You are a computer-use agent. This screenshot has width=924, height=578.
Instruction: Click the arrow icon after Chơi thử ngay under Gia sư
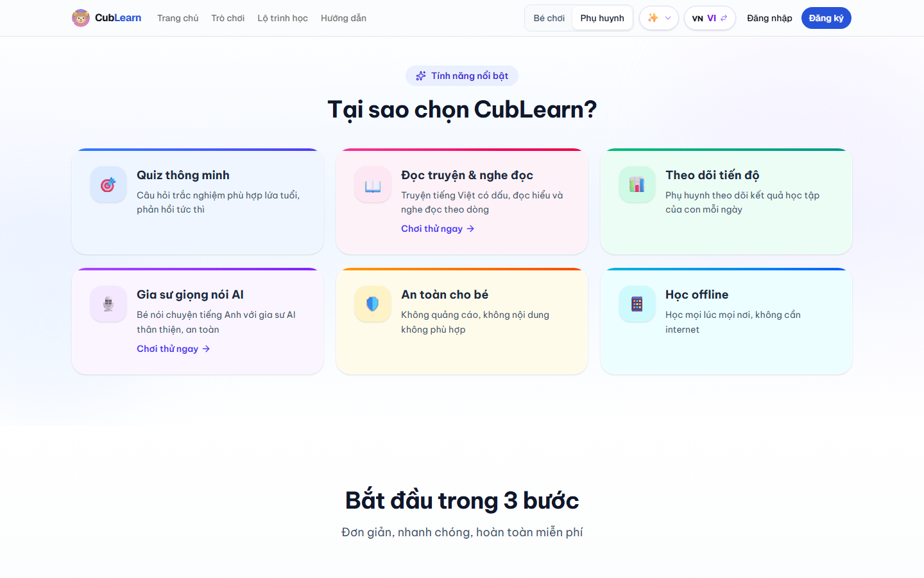coord(206,349)
